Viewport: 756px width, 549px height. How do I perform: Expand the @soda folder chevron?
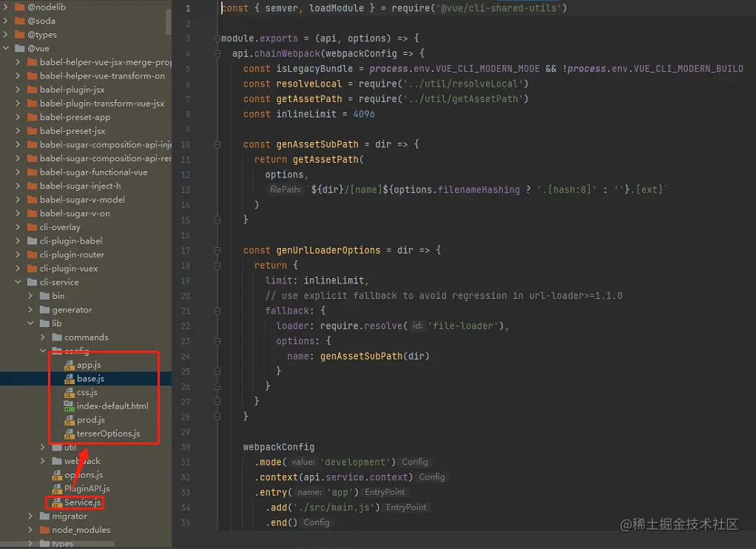coord(6,21)
